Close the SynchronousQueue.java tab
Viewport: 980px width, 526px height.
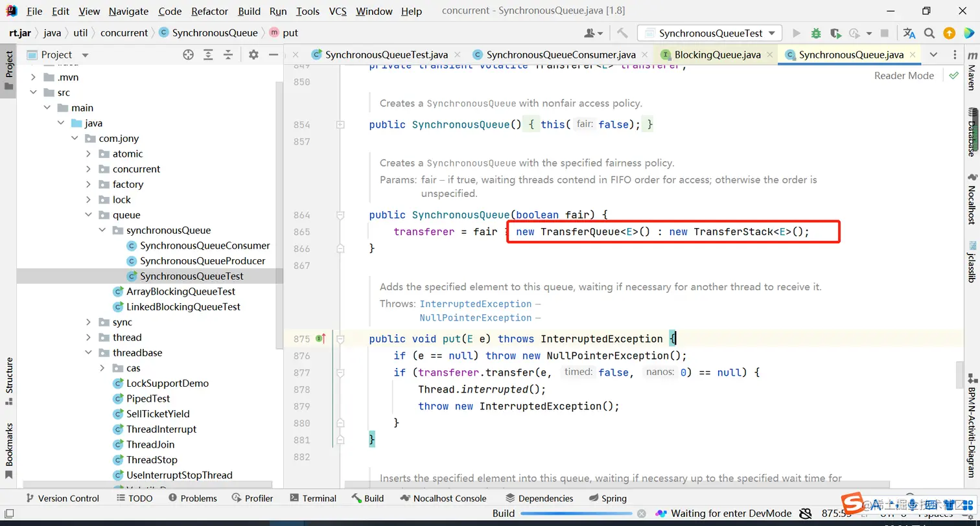tap(911, 55)
